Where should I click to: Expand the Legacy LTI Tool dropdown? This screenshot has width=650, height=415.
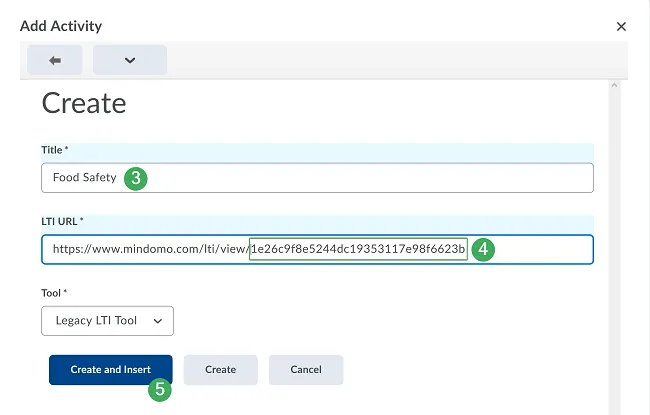click(x=107, y=321)
